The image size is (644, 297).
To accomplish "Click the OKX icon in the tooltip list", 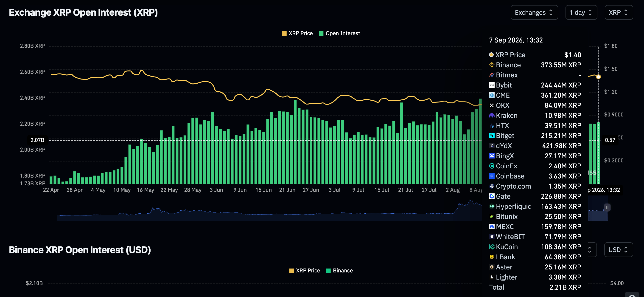I will pos(492,105).
